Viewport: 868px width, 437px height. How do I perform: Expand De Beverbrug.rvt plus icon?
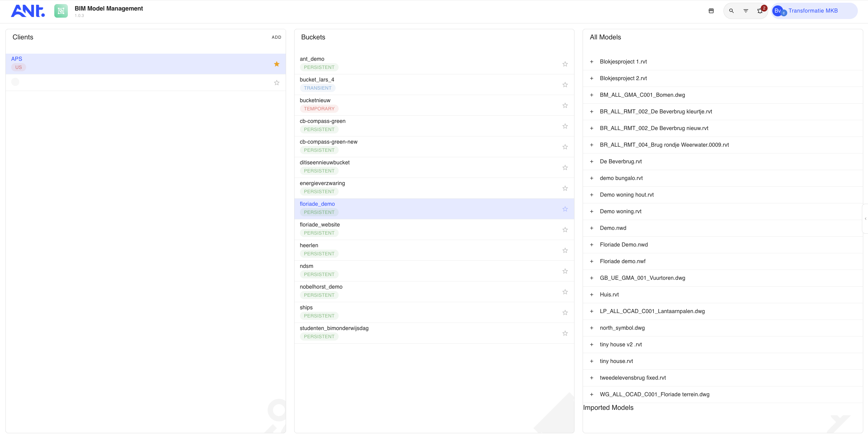click(x=592, y=161)
